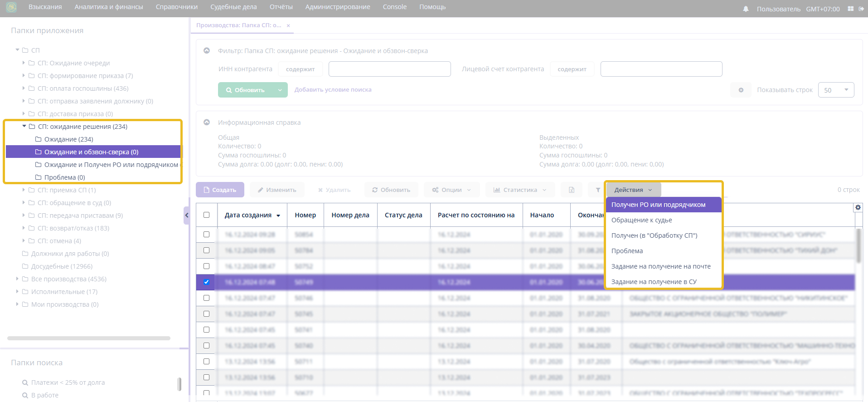Collapse the Фильтр section with the chevron icon
Screen dimensions: 868x402
point(207,51)
